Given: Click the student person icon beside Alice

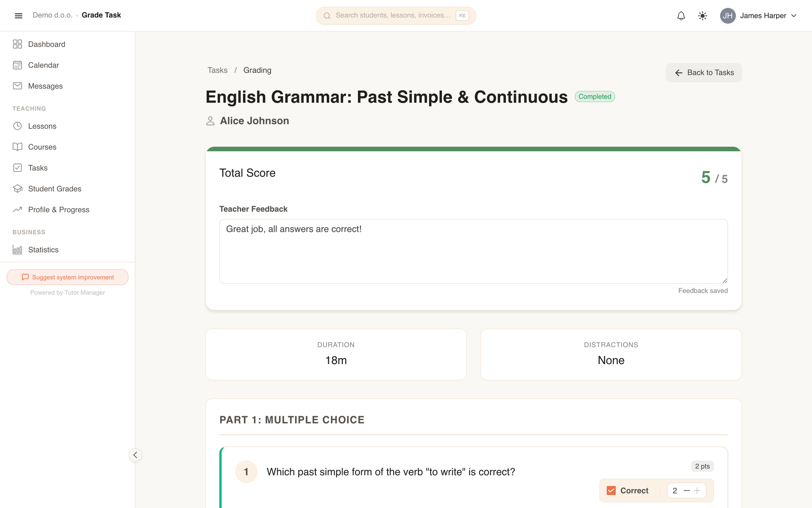Looking at the screenshot, I should tap(210, 121).
